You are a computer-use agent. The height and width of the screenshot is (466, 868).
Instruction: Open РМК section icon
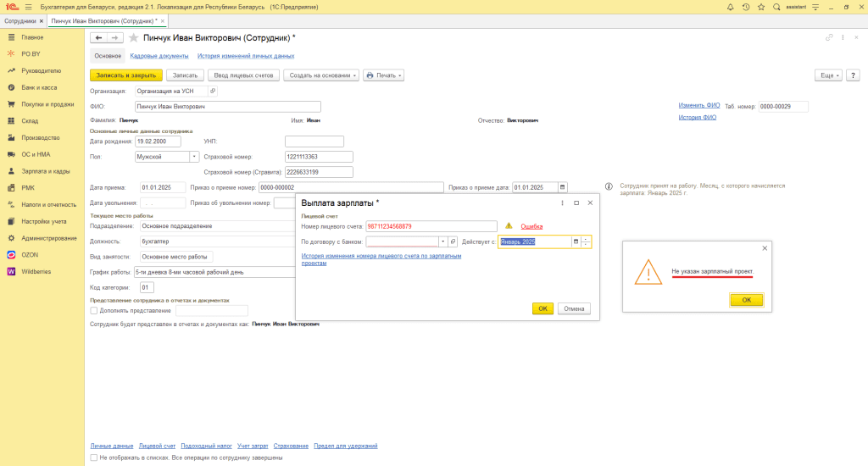click(x=11, y=187)
